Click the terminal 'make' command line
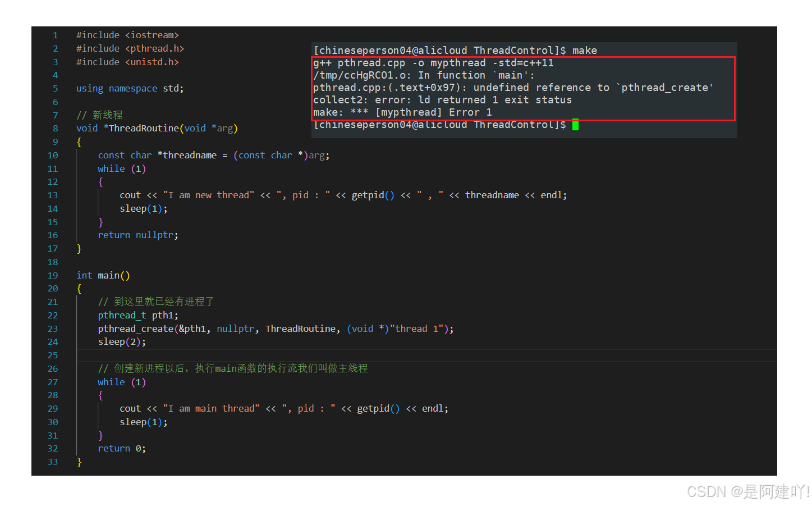This screenshot has width=812, height=506. pos(455,51)
